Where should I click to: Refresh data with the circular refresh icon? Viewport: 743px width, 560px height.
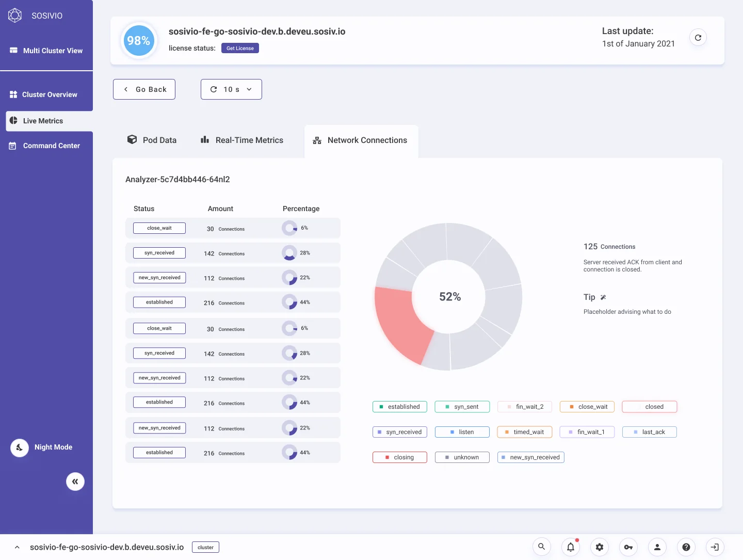(698, 37)
